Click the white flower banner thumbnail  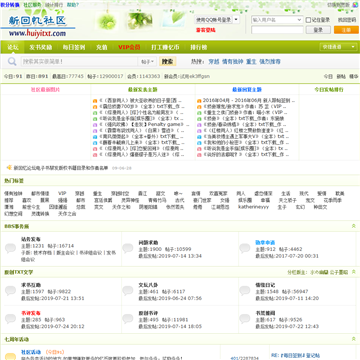(x=139, y=21)
